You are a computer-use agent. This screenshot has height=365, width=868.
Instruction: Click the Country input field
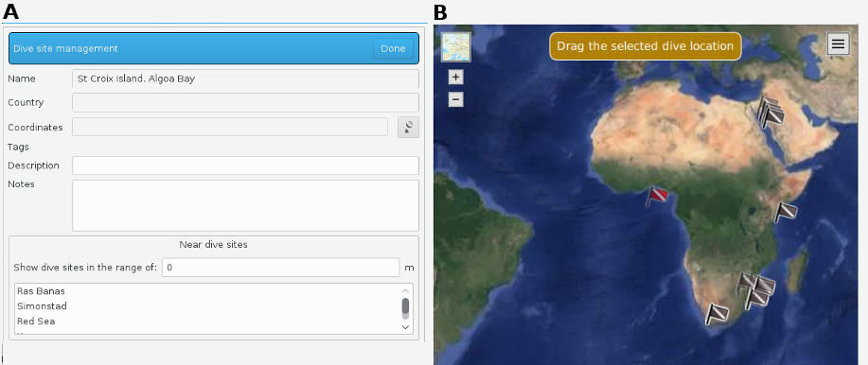pos(245,102)
